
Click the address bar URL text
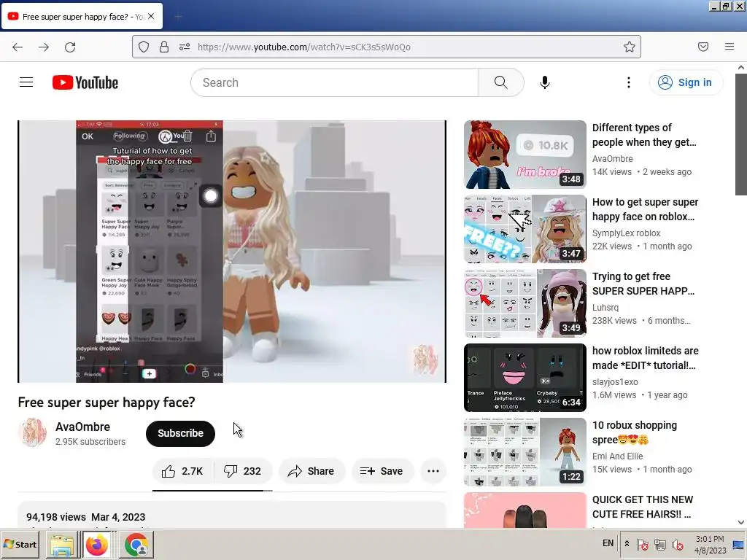point(304,47)
